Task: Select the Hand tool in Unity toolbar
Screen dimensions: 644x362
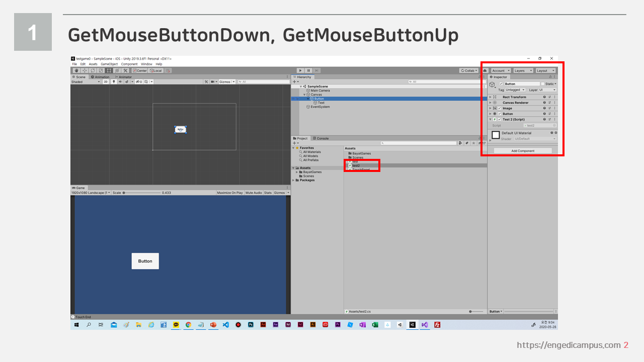Action: click(77, 70)
